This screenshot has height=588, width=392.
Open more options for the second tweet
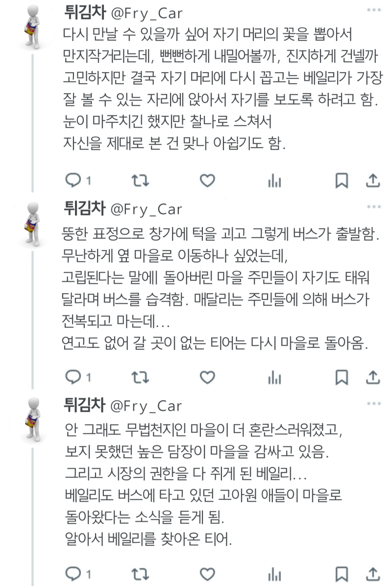[x=373, y=208]
